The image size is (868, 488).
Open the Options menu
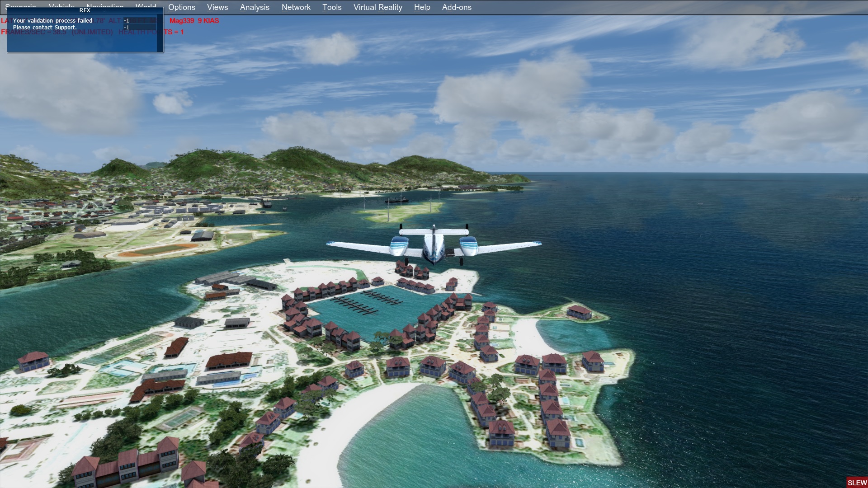click(182, 7)
